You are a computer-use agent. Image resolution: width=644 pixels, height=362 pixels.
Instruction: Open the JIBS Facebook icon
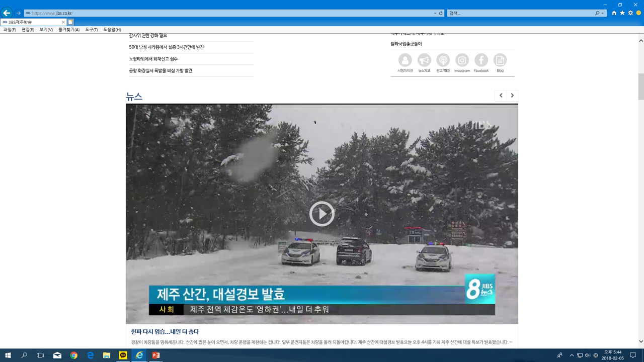tap(481, 60)
